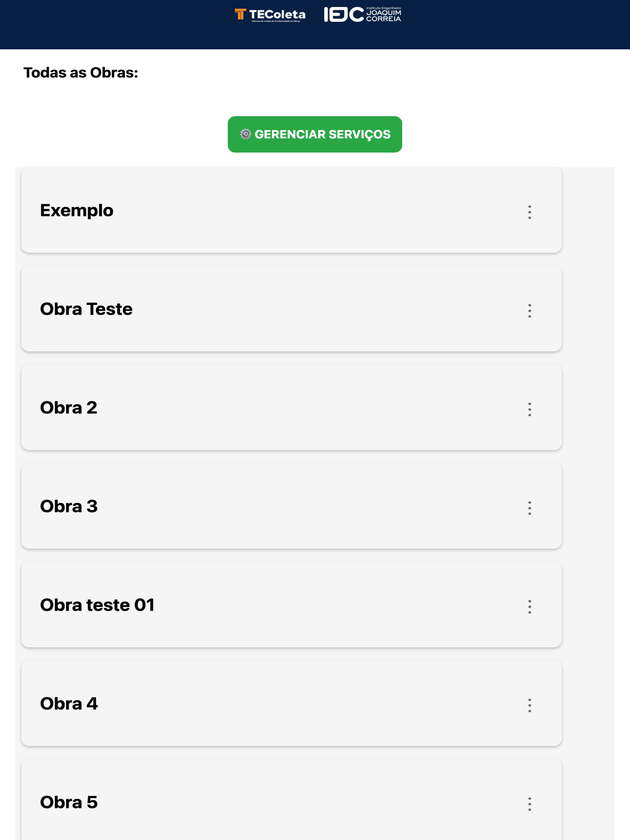Image resolution: width=630 pixels, height=840 pixels.
Task: Select the Obra teste 01 entry
Action: [x=291, y=604]
